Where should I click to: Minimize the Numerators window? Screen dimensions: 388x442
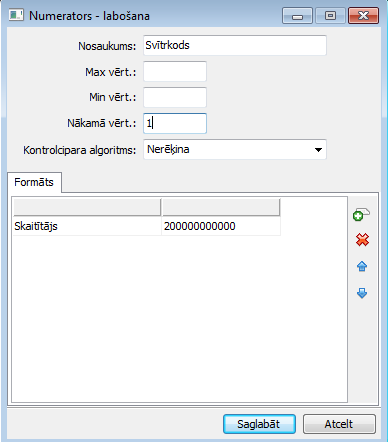[297, 16]
